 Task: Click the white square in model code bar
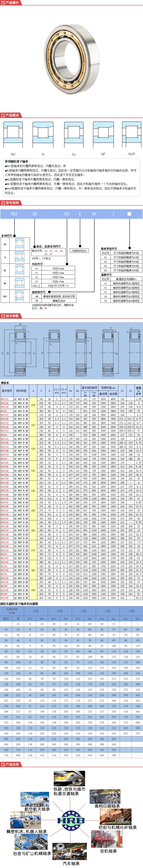click(129, 214)
